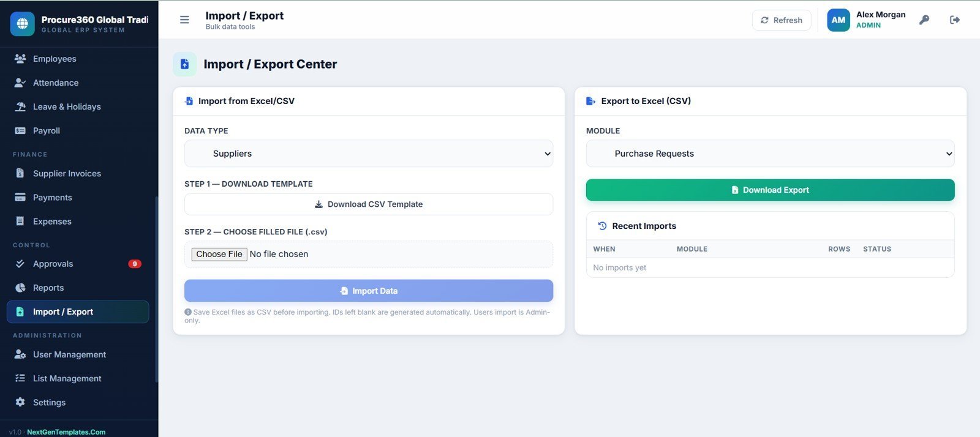The height and width of the screenshot is (437, 980).
Task: Go to Attendance page
Action: (x=78, y=83)
